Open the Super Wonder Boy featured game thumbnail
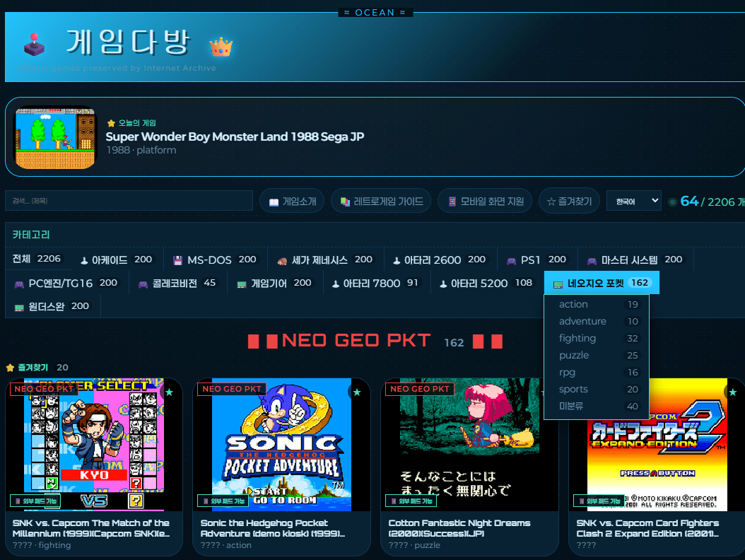The image size is (745, 560). [55, 138]
